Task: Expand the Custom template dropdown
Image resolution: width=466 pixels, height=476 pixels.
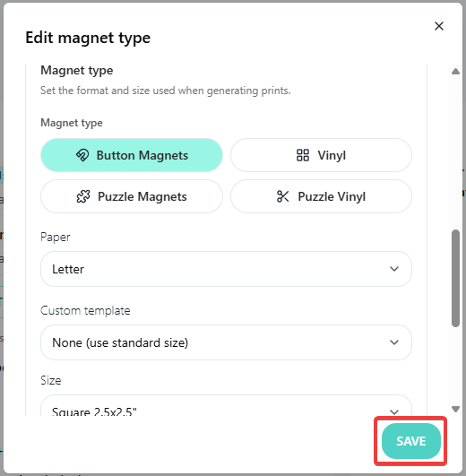Action: [226, 342]
